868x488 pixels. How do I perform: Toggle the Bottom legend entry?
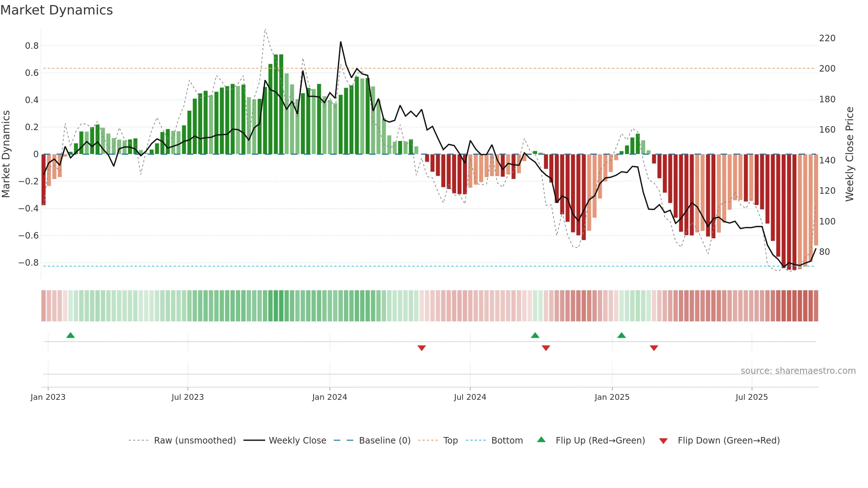494,440
